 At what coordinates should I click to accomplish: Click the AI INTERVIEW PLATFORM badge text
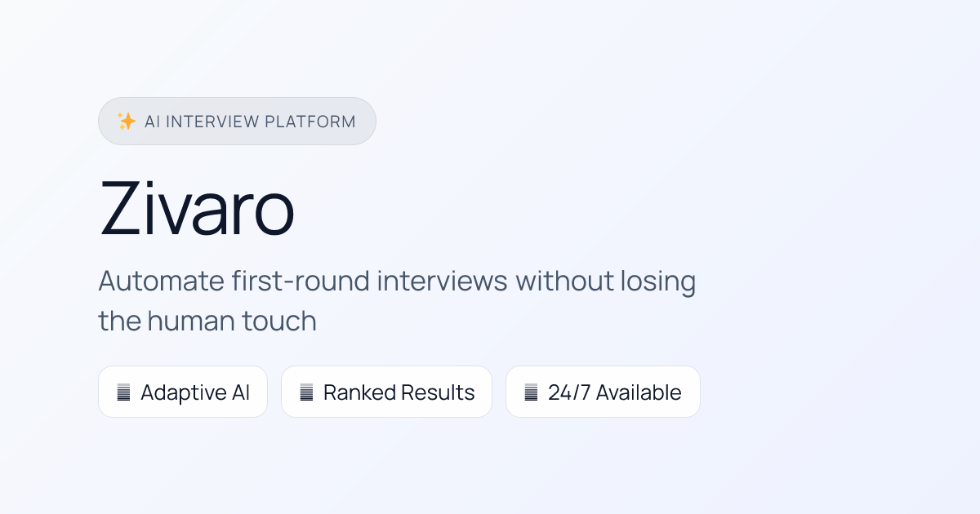tap(250, 122)
